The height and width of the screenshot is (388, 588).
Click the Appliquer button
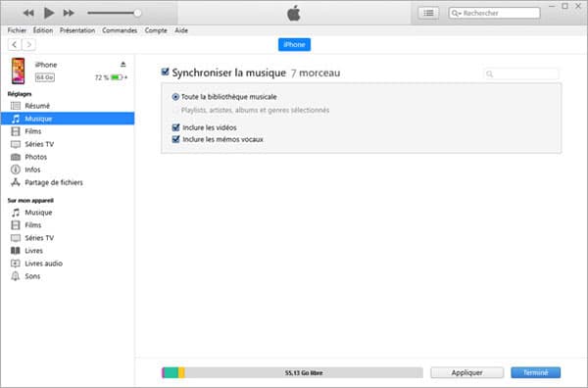pyautogui.click(x=466, y=372)
